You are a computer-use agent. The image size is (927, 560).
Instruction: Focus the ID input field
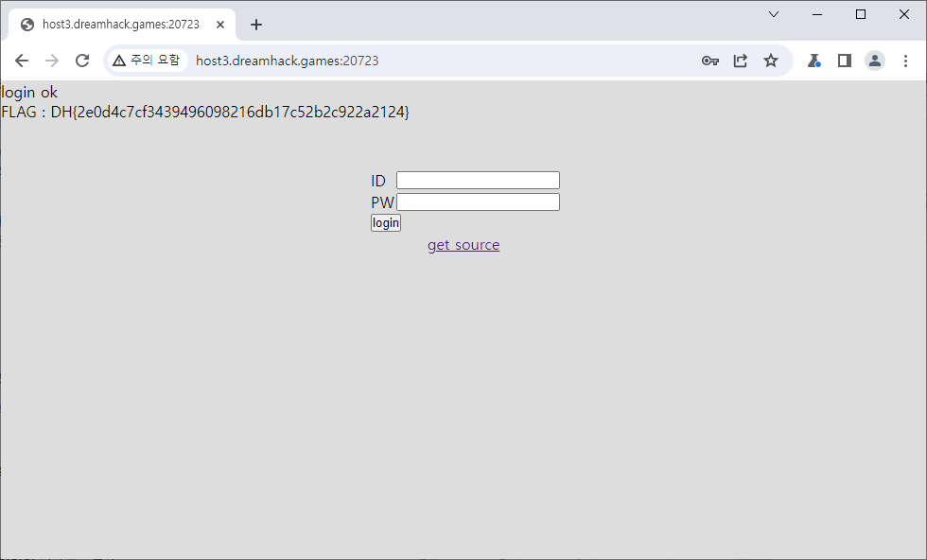478,180
